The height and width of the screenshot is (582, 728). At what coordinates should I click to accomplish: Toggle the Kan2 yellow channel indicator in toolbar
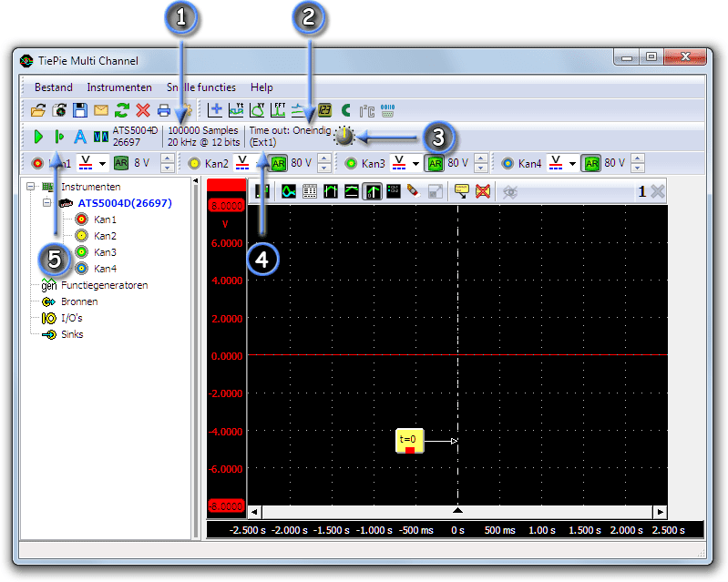pos(194,163)
